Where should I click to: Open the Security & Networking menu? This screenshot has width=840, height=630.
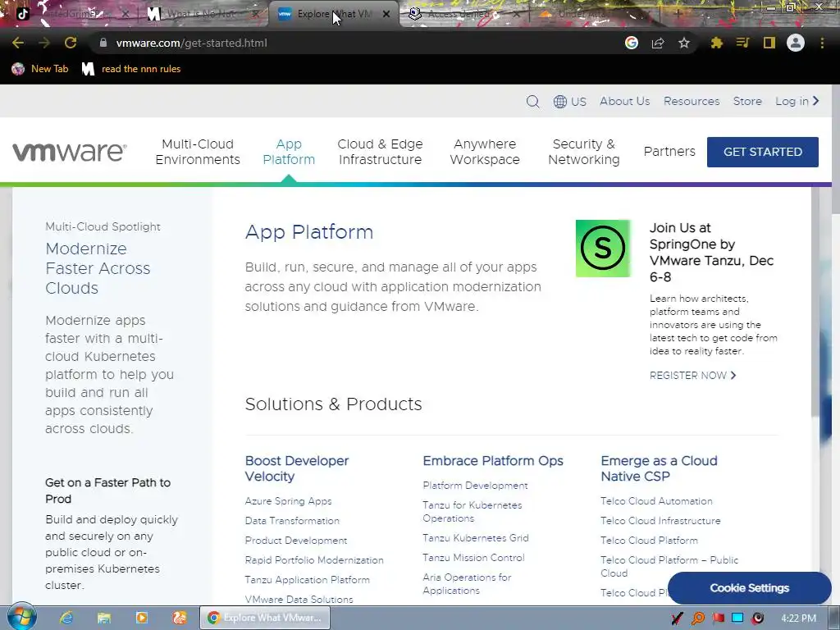coord(584,152)
